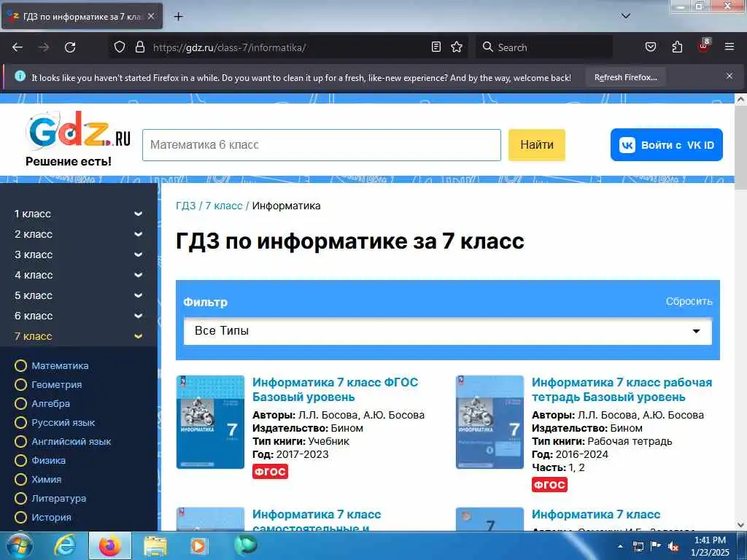
Task: Bookmark this page with the star icon
Action: click(x=457, y=47)
